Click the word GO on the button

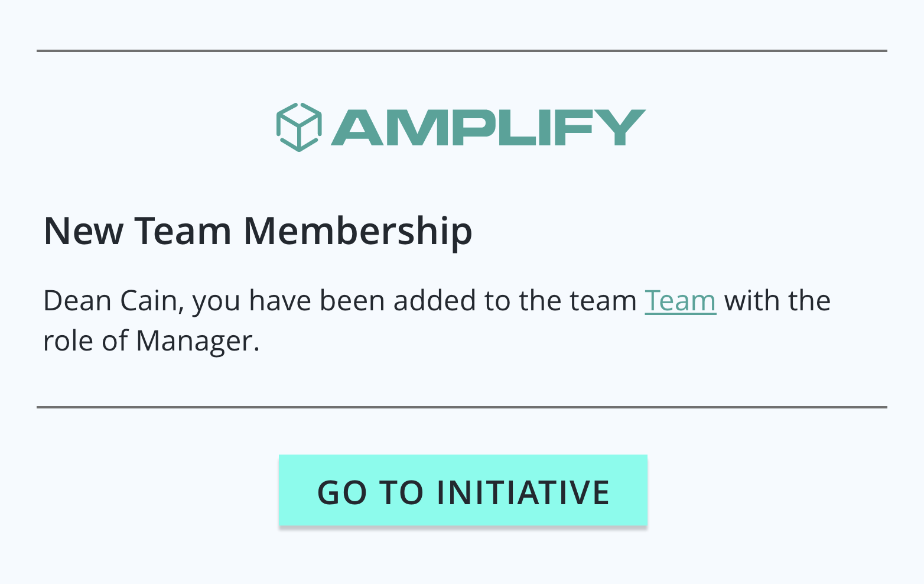[x=342, y=492]
